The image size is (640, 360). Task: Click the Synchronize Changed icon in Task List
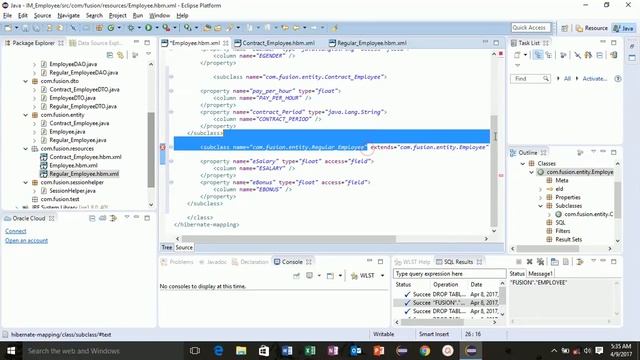614,55
